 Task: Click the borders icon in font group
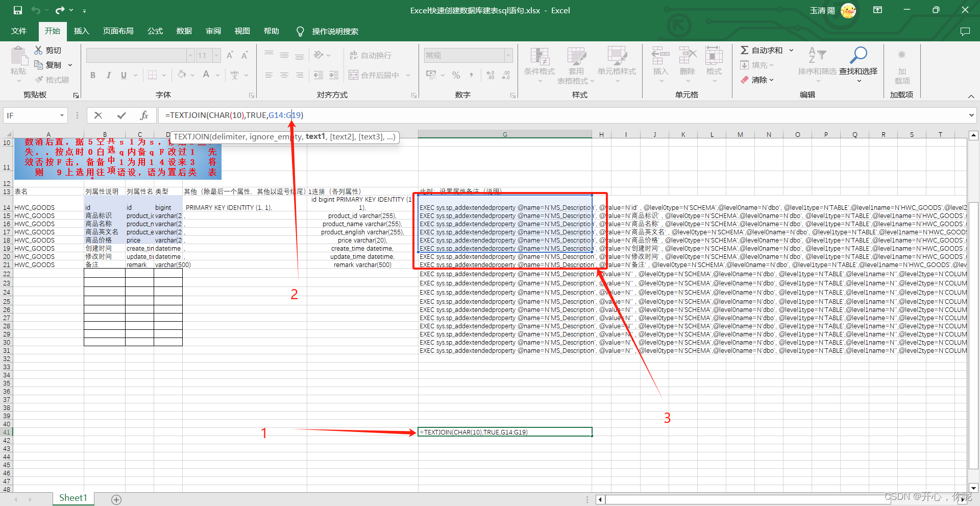[152, 75]
